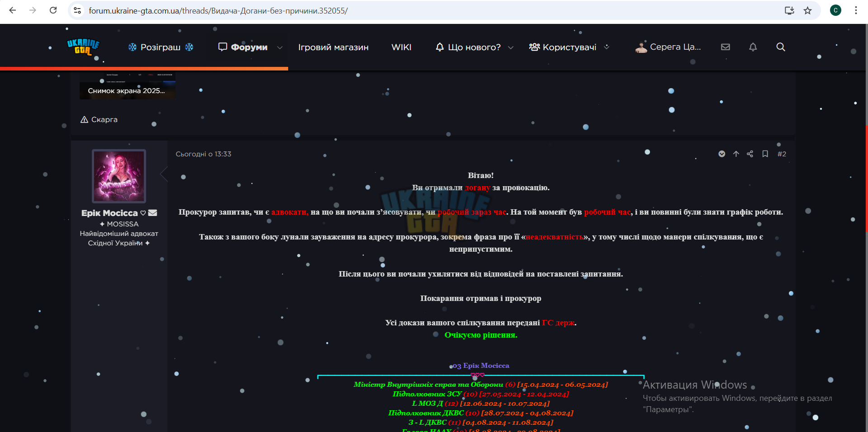Expand the Користувачі dropdown arrow
868x432 pixels.
point(607,47)
